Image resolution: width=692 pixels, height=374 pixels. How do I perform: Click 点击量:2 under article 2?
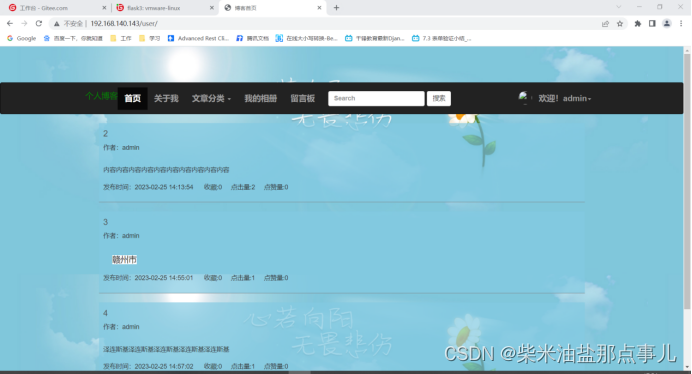[x=243, y=187]
